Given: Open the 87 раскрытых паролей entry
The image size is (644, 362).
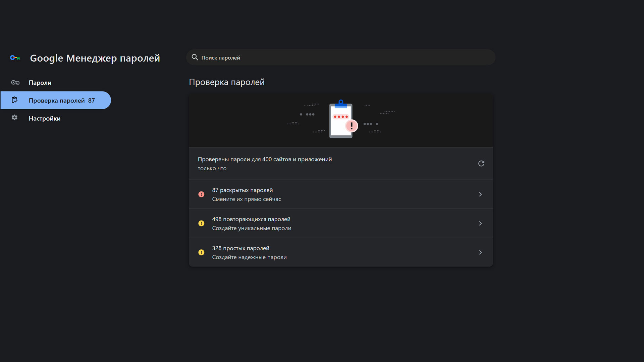Looking at the screenshot, I should tap(341, 194).
